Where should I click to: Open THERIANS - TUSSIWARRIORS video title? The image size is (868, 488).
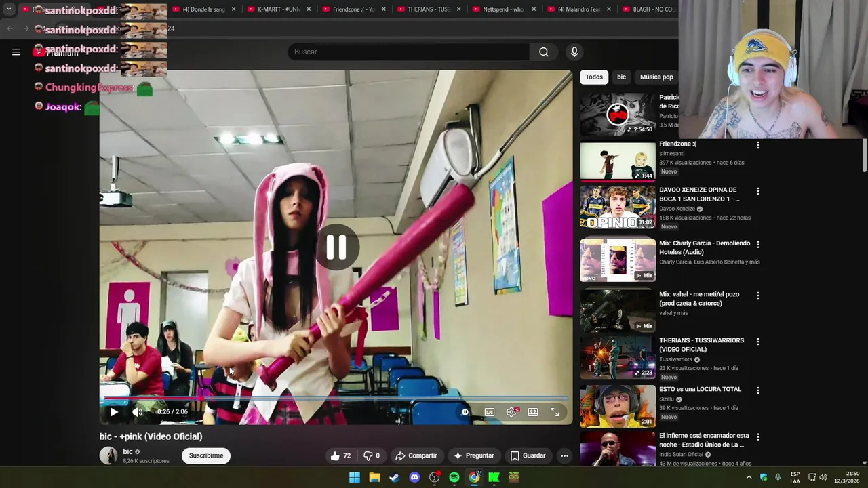701,344
